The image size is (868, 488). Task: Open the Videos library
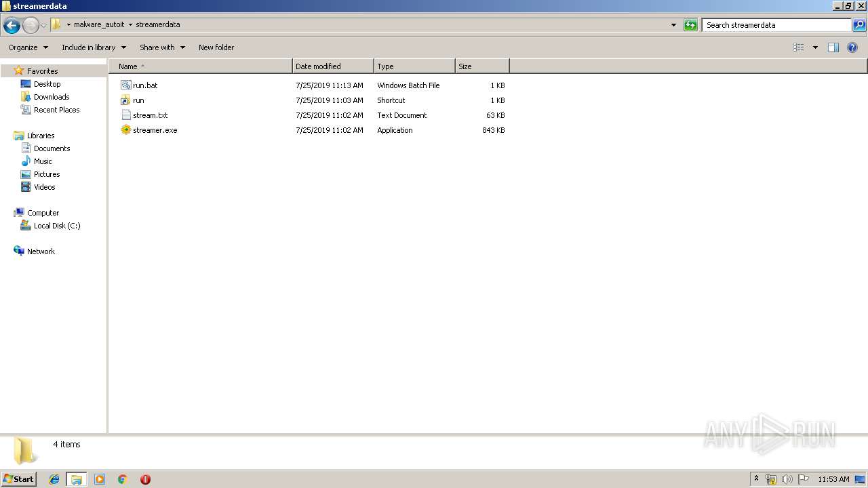[x=45, y=187]
